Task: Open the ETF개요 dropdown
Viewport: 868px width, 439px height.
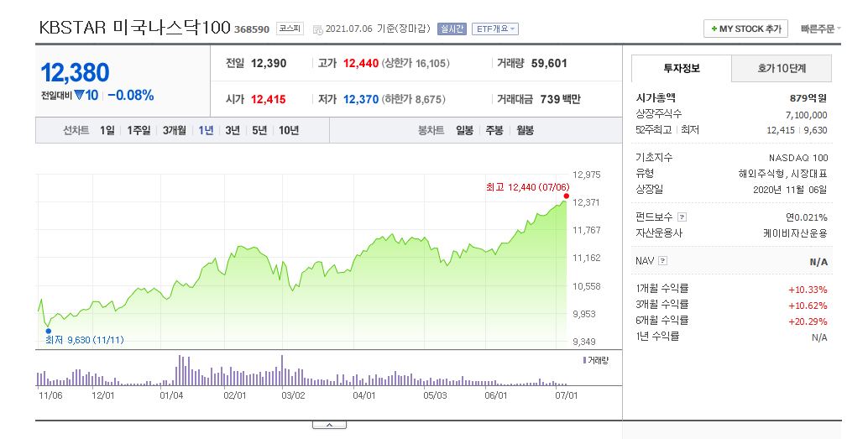Action: 495,29
